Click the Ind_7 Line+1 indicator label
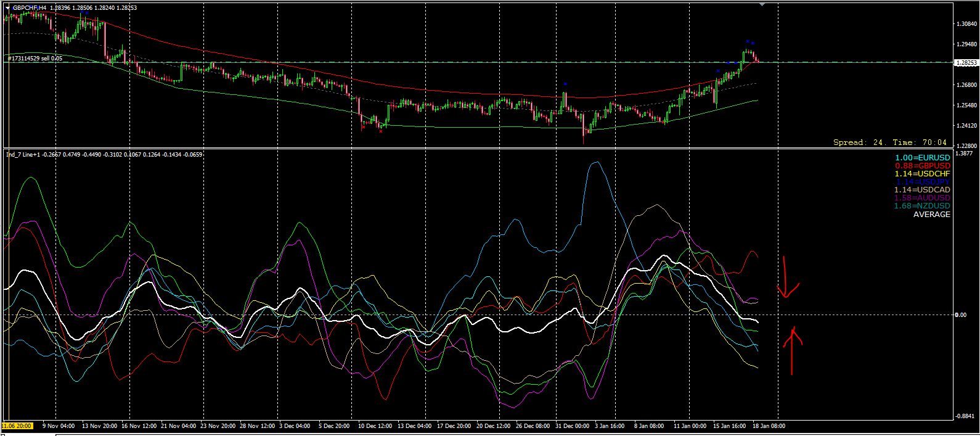The image size is (980, 436). pyautogui.click(x=24, y=154)
